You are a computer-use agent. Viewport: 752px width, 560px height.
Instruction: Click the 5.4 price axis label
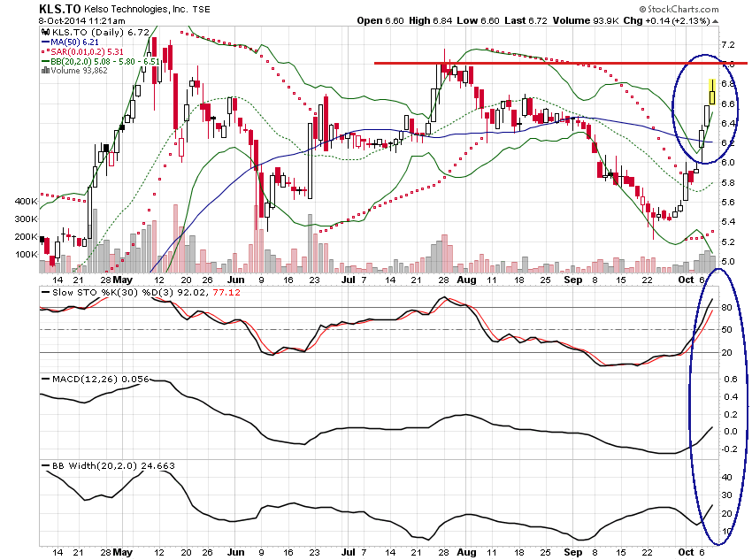tap(728, 222)
